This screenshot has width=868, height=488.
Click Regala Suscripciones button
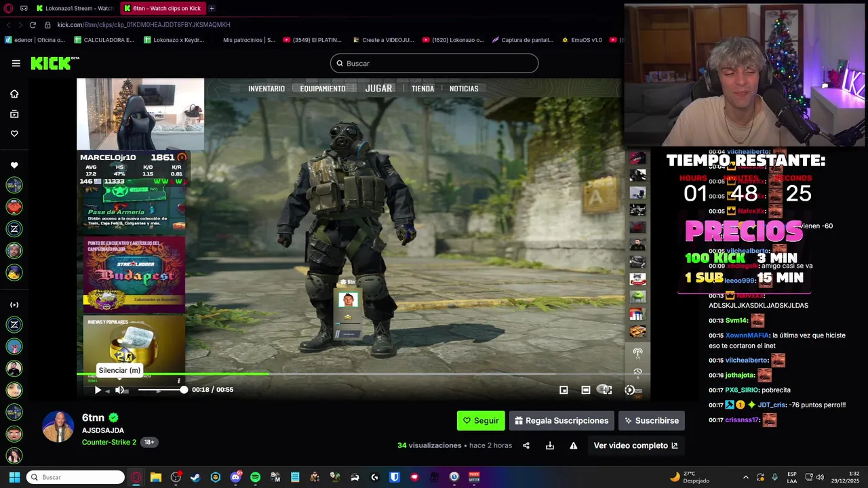pos(561,421)
